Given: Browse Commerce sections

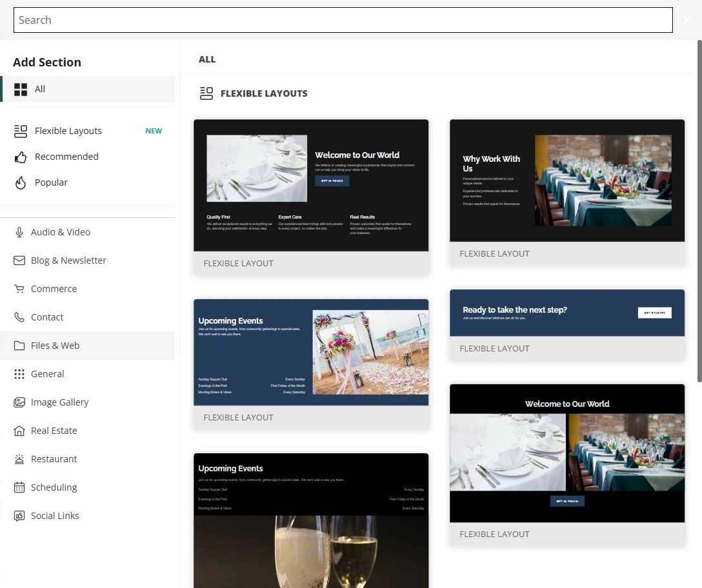Looking at the screenshot, I should [x=88, y=289].
